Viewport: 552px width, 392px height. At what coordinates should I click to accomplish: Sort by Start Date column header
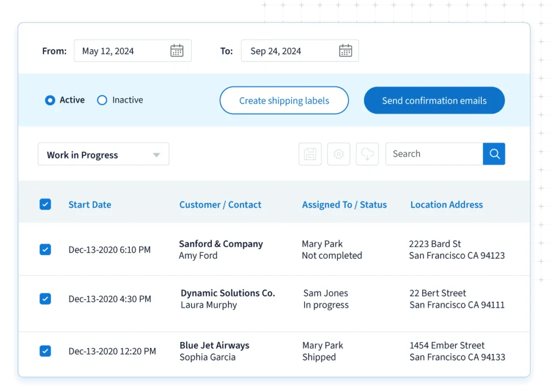click(90, 205)
